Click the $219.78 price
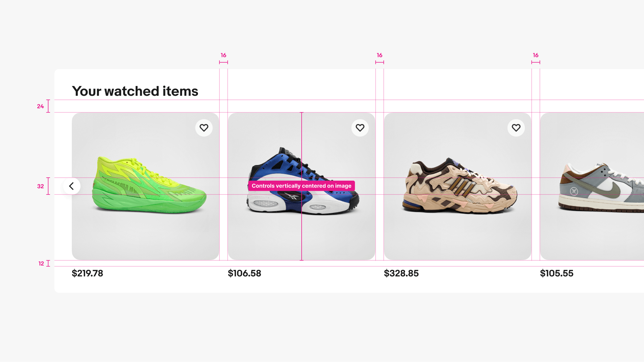Image resolution: width=644 pixels, height=362 pixels. [87, 273]
